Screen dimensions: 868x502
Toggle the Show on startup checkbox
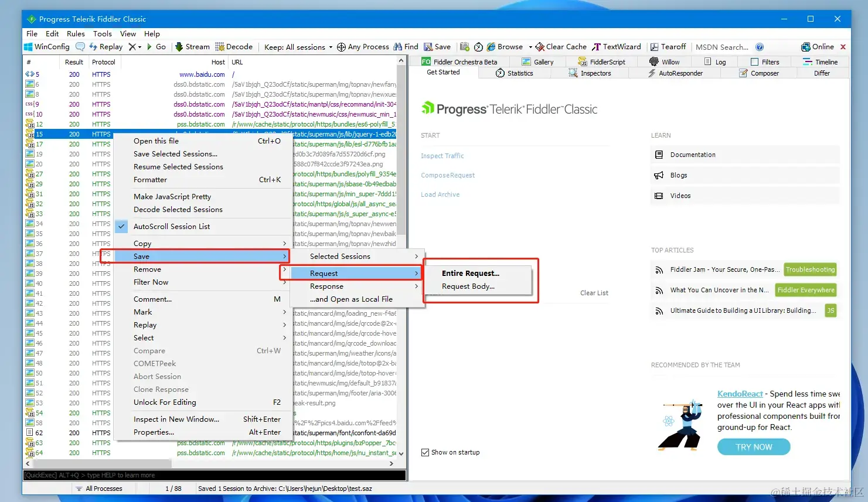tap(426, 452)
